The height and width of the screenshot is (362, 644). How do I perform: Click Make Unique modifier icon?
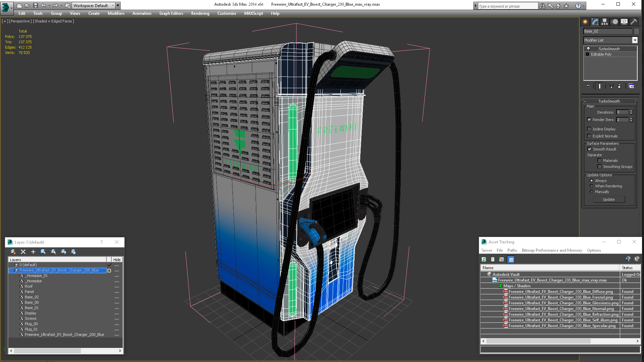pos(611,86)
